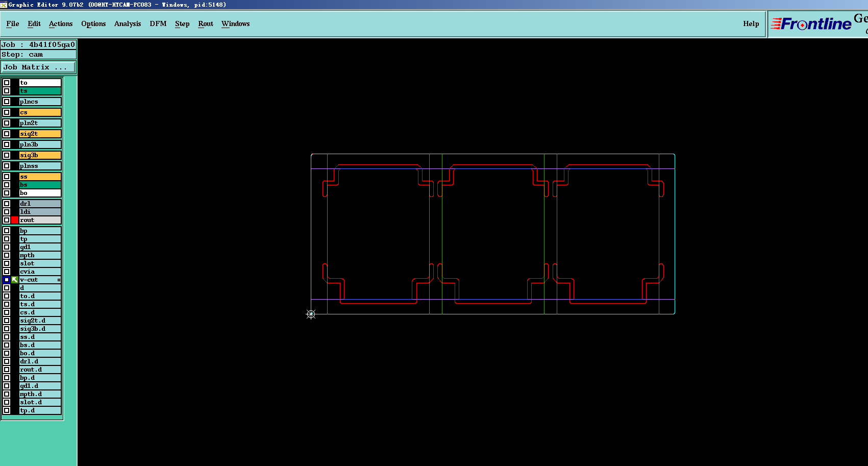
Task: Select the bp layer name
Action: tap(40, 231)
